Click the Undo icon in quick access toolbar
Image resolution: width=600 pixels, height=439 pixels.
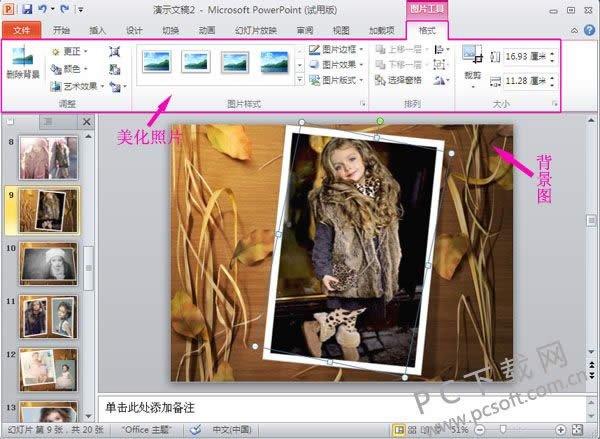click(x=45, y=9)
